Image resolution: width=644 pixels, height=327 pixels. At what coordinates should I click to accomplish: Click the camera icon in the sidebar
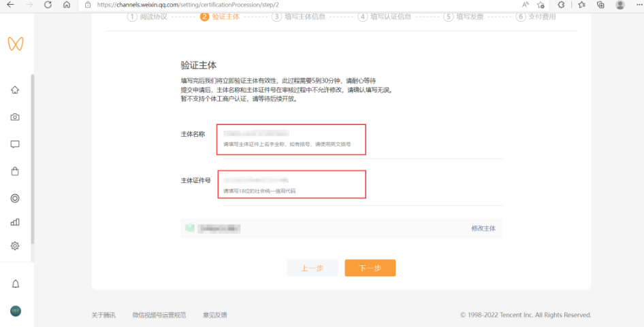click(x=15, y=117)
